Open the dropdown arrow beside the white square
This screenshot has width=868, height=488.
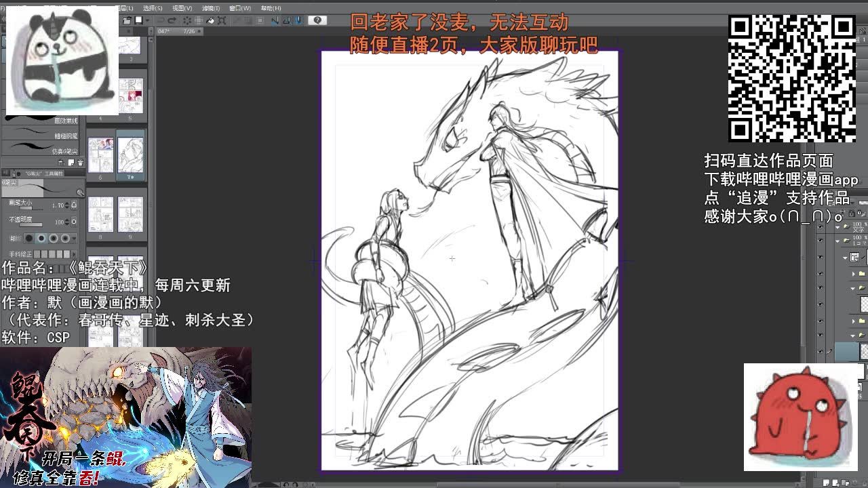point(147,20)
